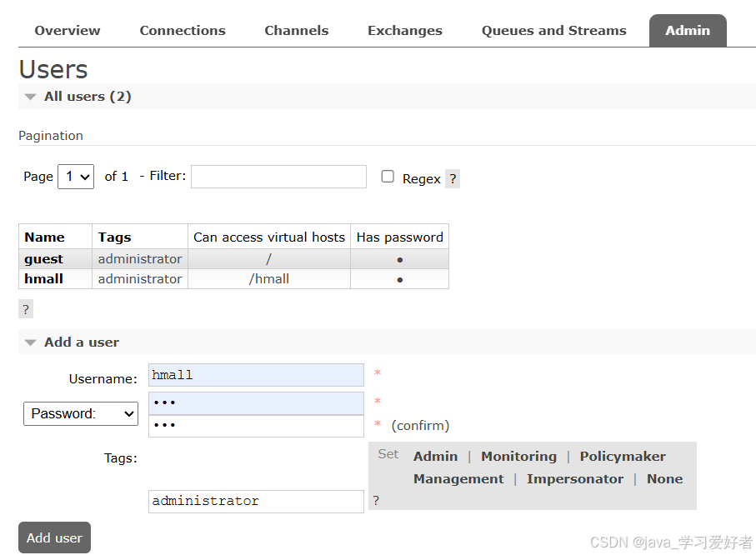Viewport: 756px width, 555px height.
Task: Open the guest user link
Action: click(43, 259)
